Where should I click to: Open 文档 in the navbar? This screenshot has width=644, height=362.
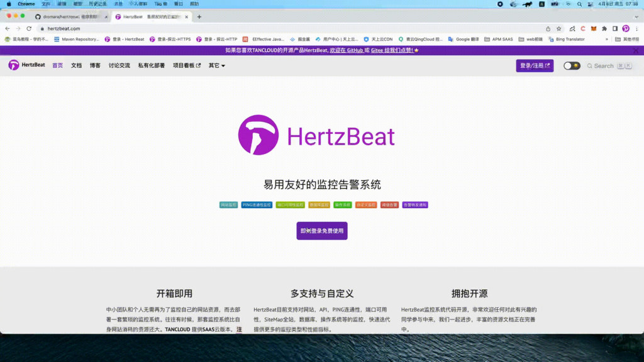pos(76,65)
